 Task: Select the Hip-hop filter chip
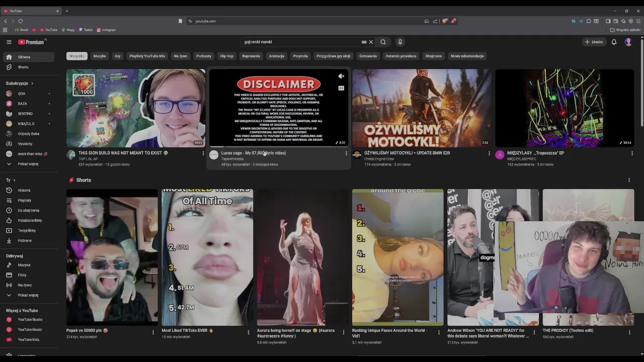point(227,56)
